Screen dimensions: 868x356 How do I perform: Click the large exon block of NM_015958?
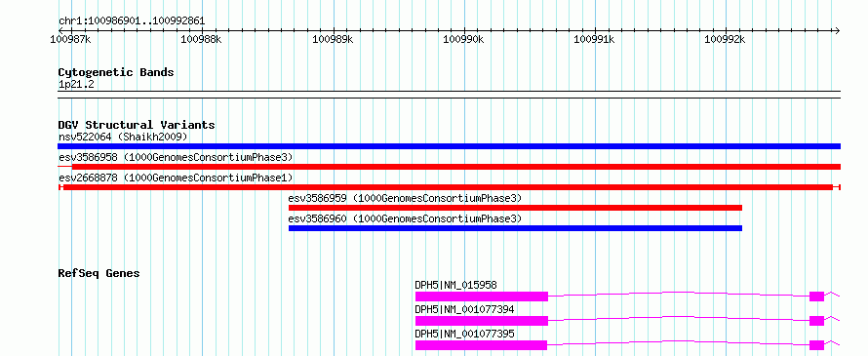[482, 297]
